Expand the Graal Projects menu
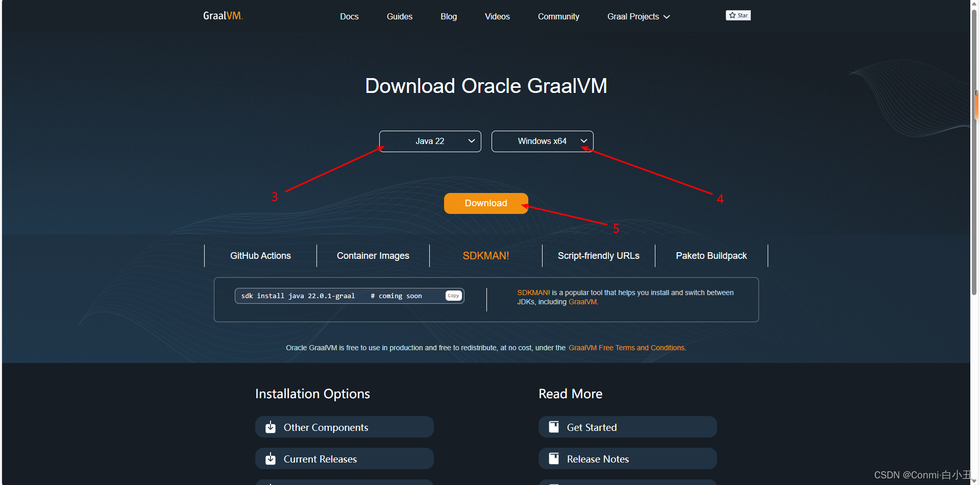This screenshot has width=980, height=485. [x=638, y=16]
